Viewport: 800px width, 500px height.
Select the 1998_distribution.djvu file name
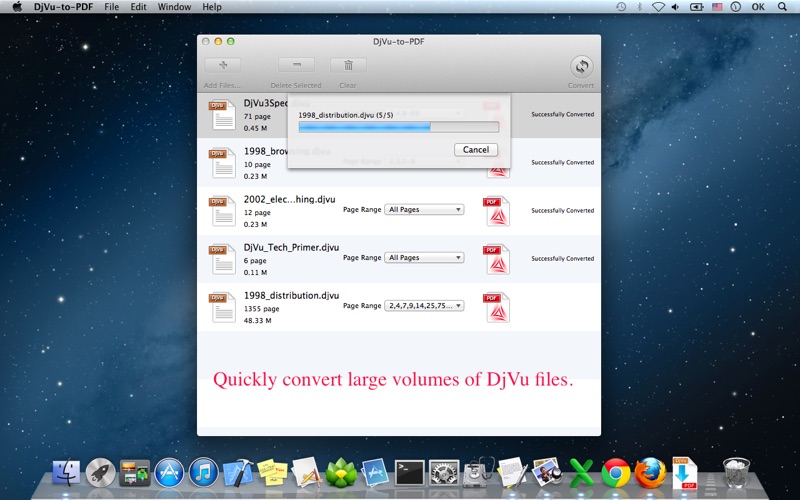coord(291,295)
